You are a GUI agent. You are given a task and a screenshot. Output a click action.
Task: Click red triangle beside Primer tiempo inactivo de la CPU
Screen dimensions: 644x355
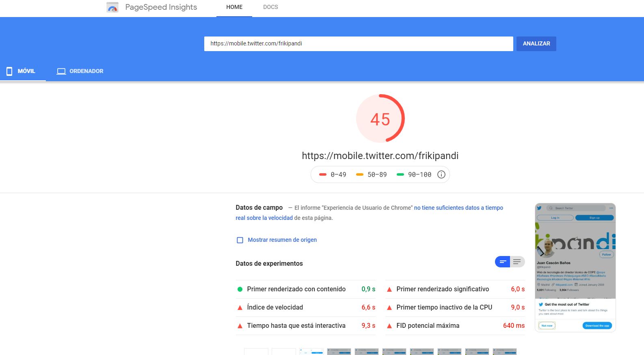[x=389, y=308]
